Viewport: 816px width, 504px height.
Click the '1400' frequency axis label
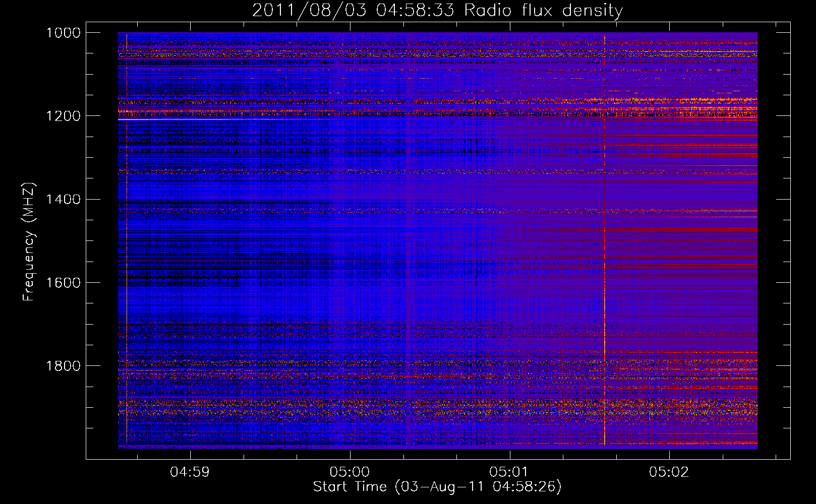pos(64,200)
